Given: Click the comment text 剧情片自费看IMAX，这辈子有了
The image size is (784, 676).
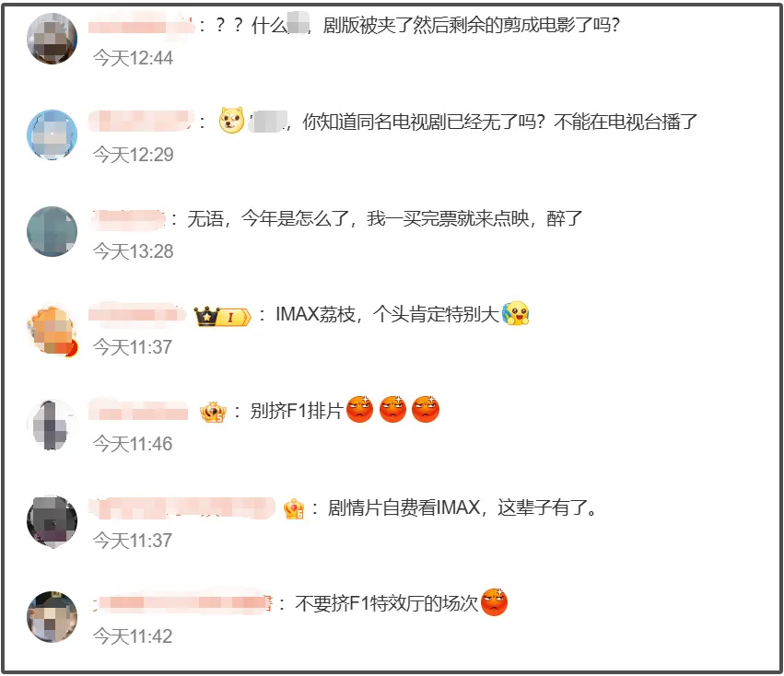Looking at the screenshot, I should pos(462,508).
